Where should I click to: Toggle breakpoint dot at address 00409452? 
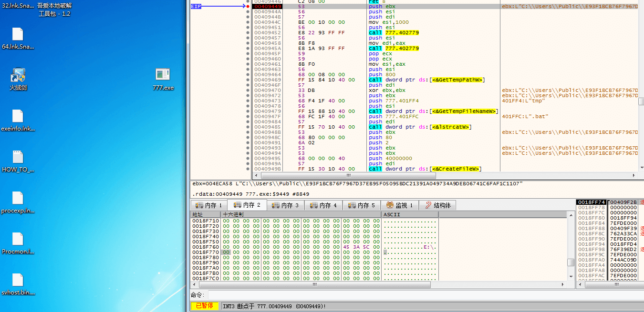[x=248, y=33]
